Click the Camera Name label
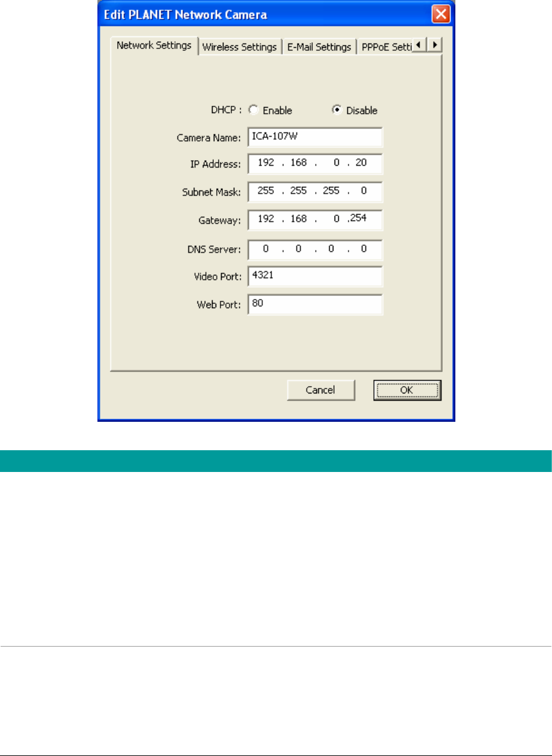Viewport: 552px width, 756px height. (209, 138)
